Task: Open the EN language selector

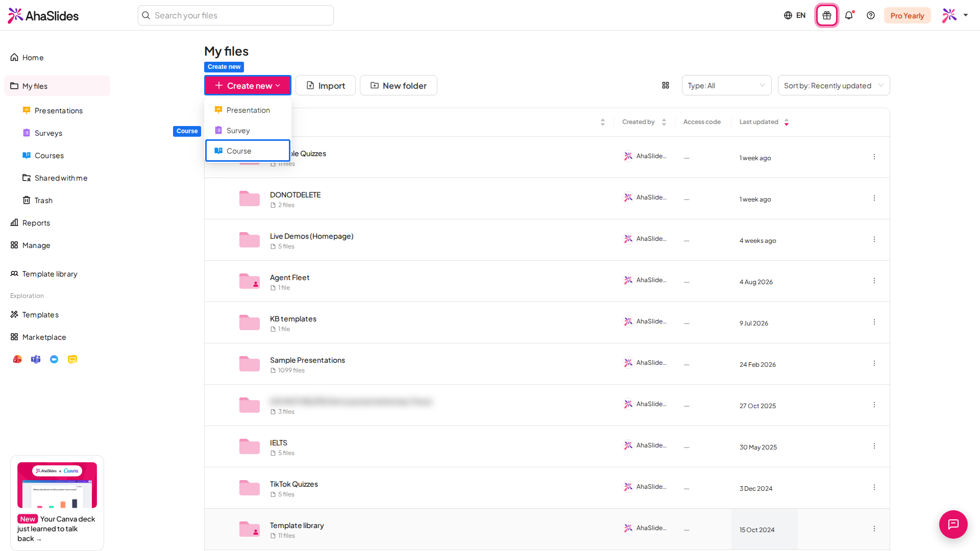Action: (795, 15)
